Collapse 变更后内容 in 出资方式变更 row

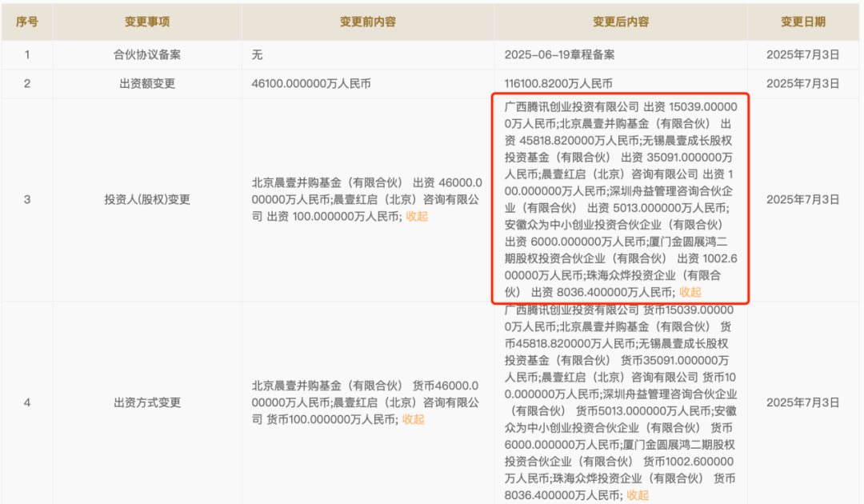pos(638,495)
